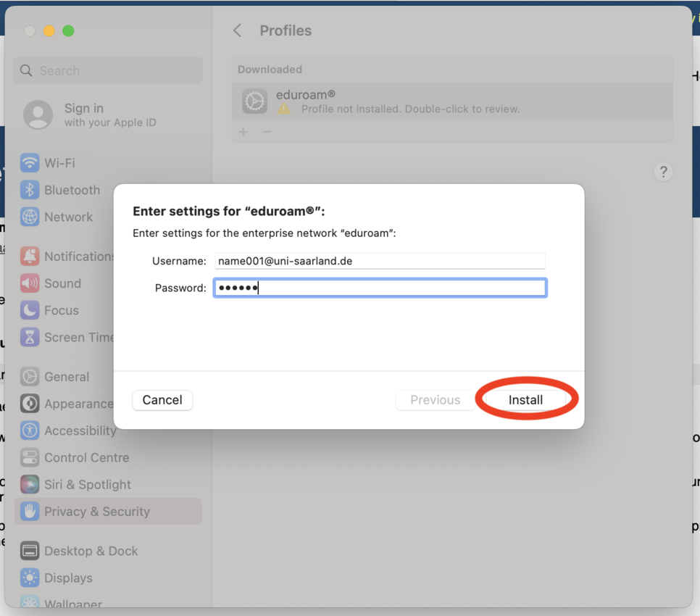Open the help question mark button
The image size is (700, 616).
tap(663, 172)
